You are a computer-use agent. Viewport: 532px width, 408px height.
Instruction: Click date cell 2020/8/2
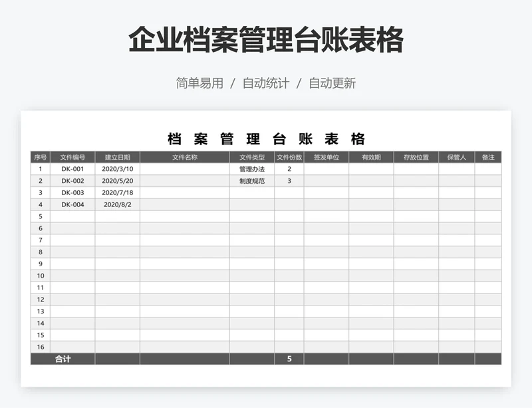click(x=118, y=204)
